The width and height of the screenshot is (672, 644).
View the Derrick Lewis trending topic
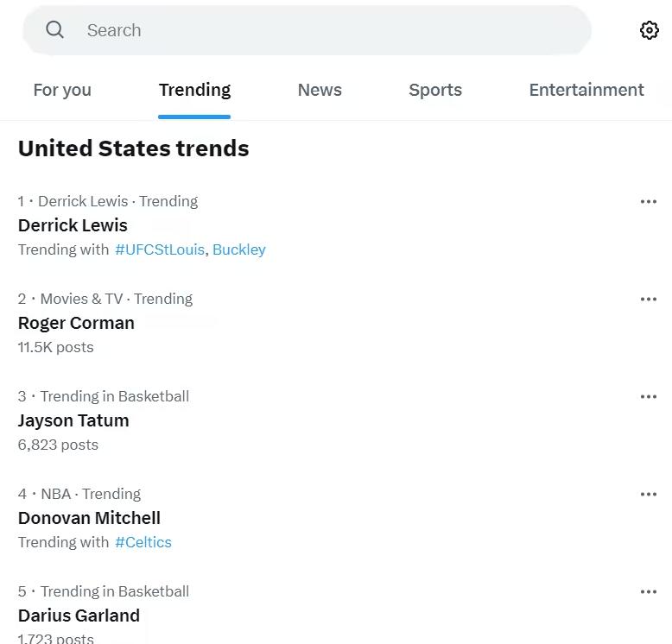coord(73,225)
